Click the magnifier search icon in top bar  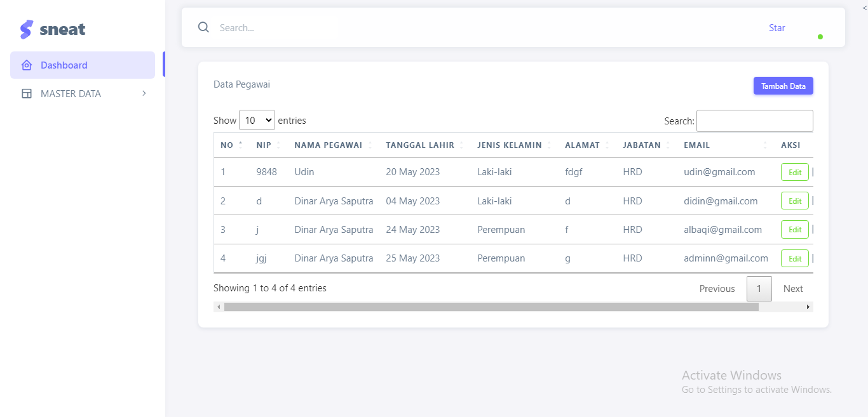[x=203, y=27]
